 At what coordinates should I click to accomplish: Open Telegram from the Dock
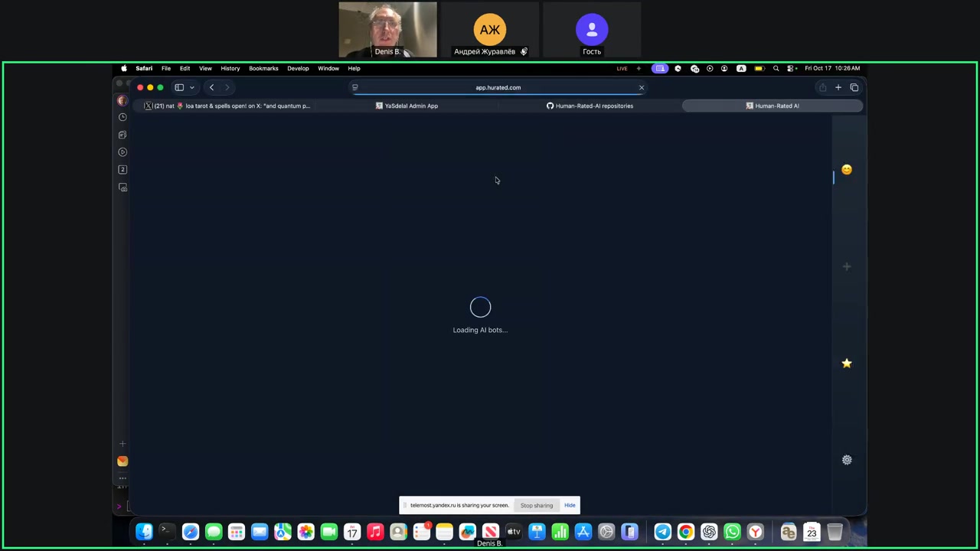[663, 532]
